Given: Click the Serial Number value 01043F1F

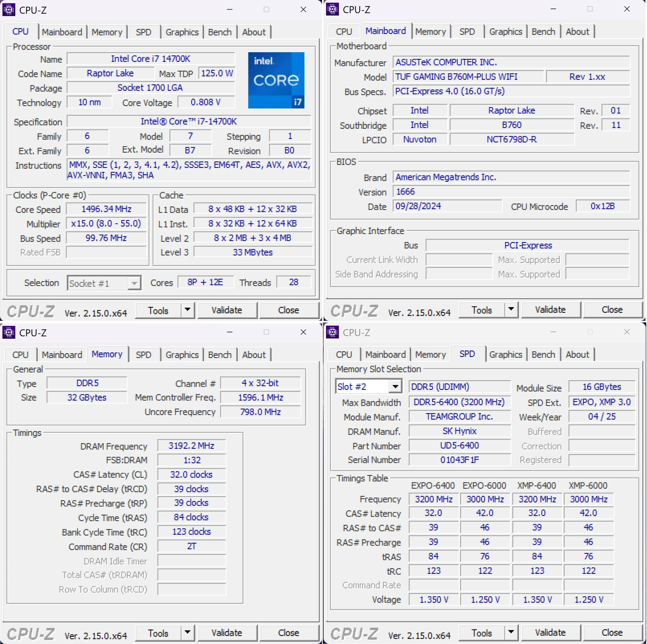Looking at the screenshot, I should [x=459, y=460].
